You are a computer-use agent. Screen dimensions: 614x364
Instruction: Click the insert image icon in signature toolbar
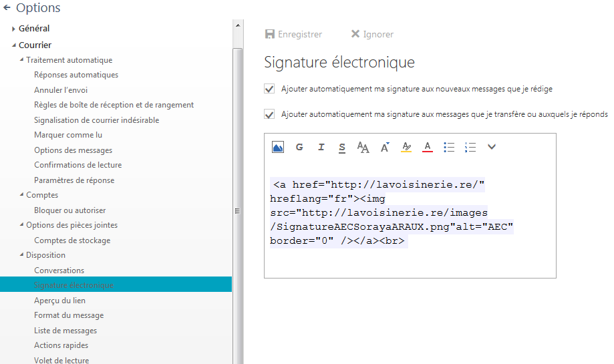[x=278, y=147]
